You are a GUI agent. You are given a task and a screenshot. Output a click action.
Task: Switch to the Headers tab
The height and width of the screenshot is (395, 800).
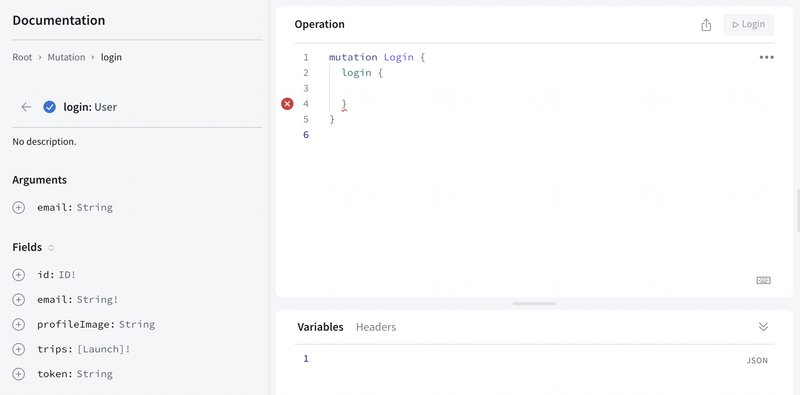tap(376, 327)
